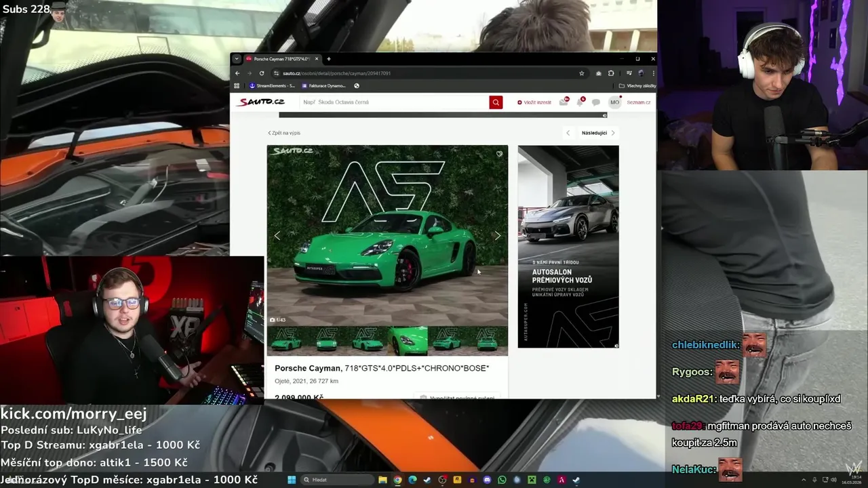Go to previous listing with left chevron
868x488 pixels.
pyautogui.click(x=568, y=133)
